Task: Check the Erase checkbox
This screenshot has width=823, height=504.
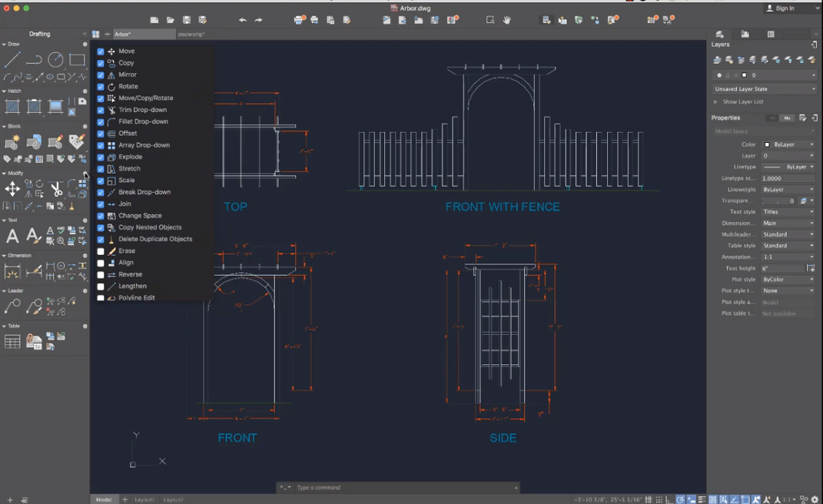Action: [101, 251]
